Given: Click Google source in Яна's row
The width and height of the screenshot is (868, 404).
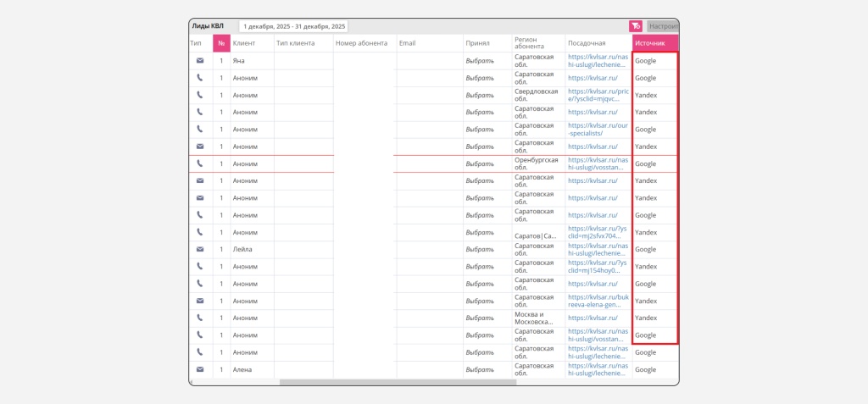Looking at the screenshot, I should [x=645, y=61].
